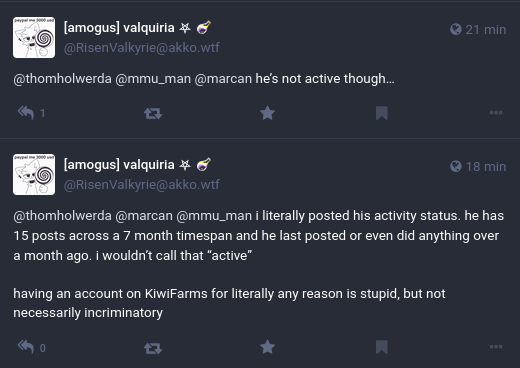Bookmark the 18 min post

(x=382, y=347)
